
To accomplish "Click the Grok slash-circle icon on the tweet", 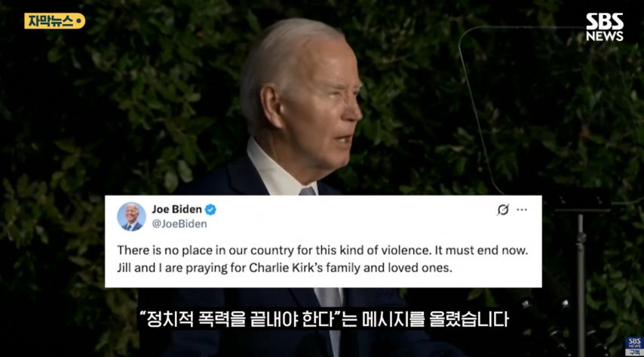I will [503, 210].
